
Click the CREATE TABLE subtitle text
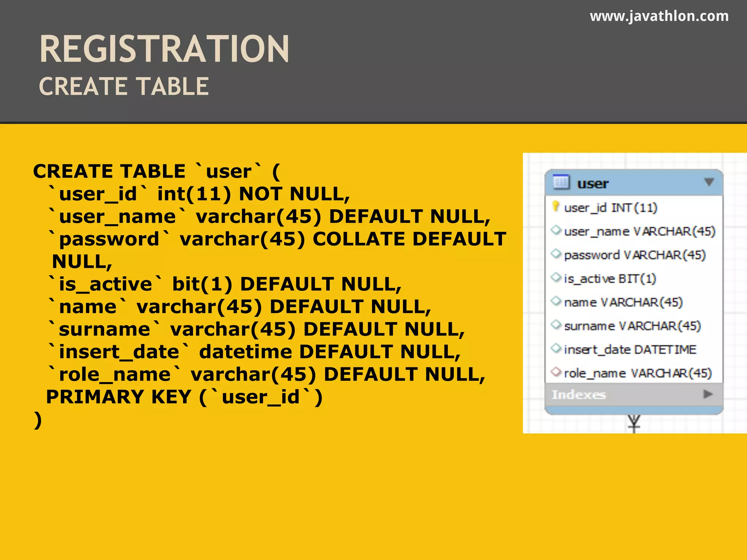(124, 87)
